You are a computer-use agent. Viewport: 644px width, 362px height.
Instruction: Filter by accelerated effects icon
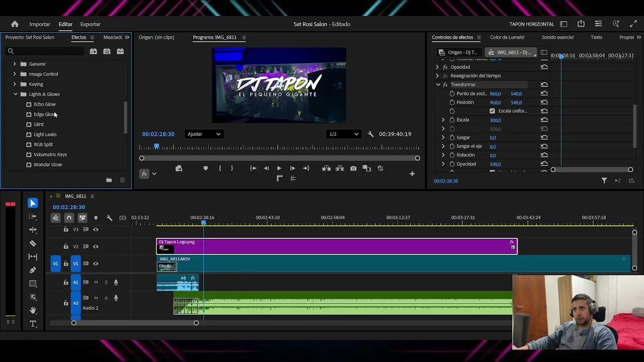coord(94,51)
